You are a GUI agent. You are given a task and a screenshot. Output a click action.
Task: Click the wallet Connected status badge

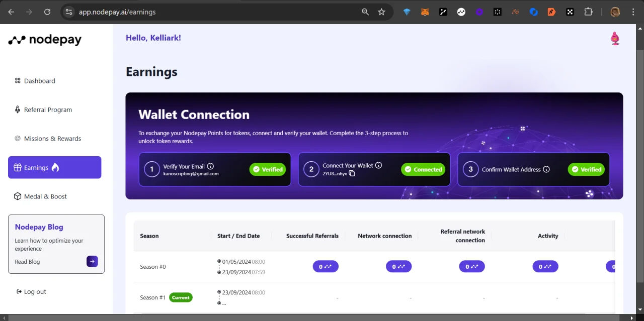[423, 169]
